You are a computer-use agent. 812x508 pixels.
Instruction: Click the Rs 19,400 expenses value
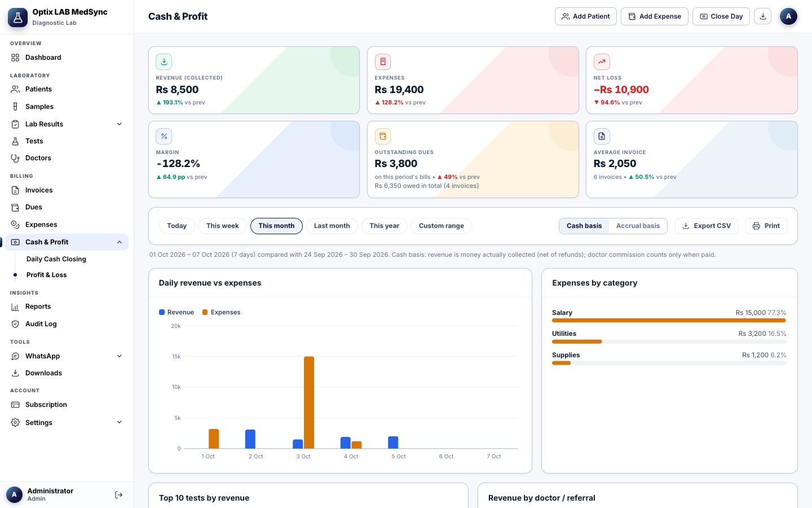pos(399,90)
